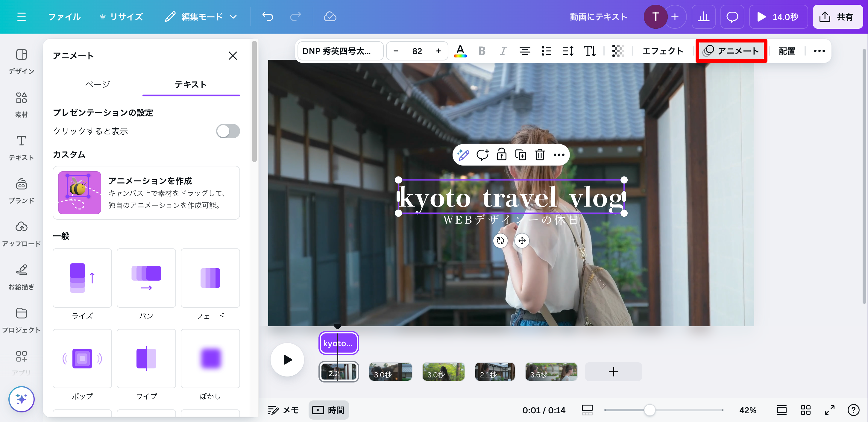Open テキスト in the sidebar
Viewport: 868px width, 422px height.
tap(21, 148)
